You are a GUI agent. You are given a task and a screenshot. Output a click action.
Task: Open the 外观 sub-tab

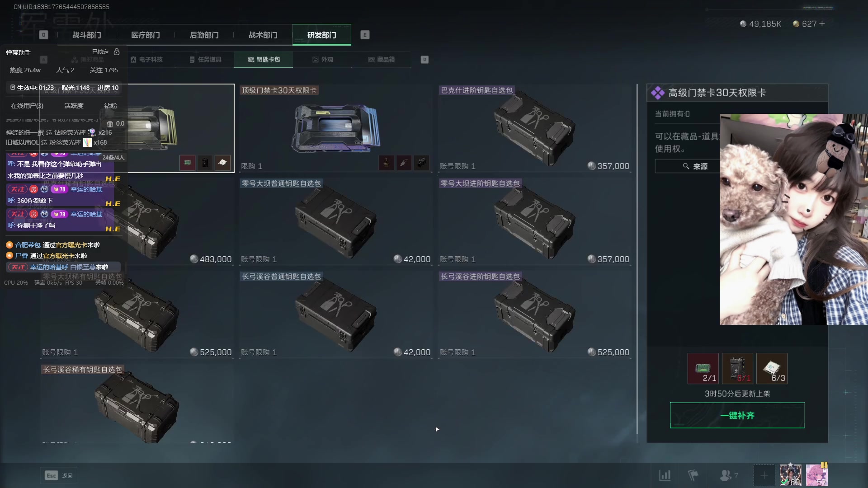pyautogui.click(x=323, y=60)
